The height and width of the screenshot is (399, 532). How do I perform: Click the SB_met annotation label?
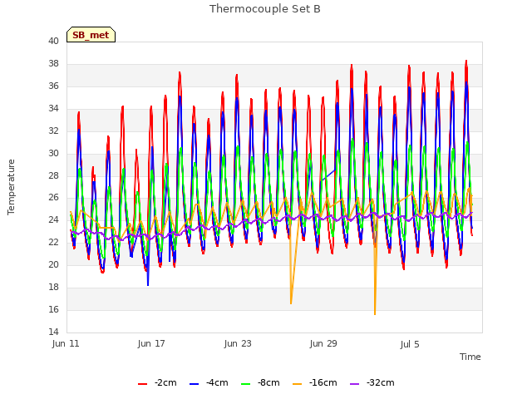91,35
